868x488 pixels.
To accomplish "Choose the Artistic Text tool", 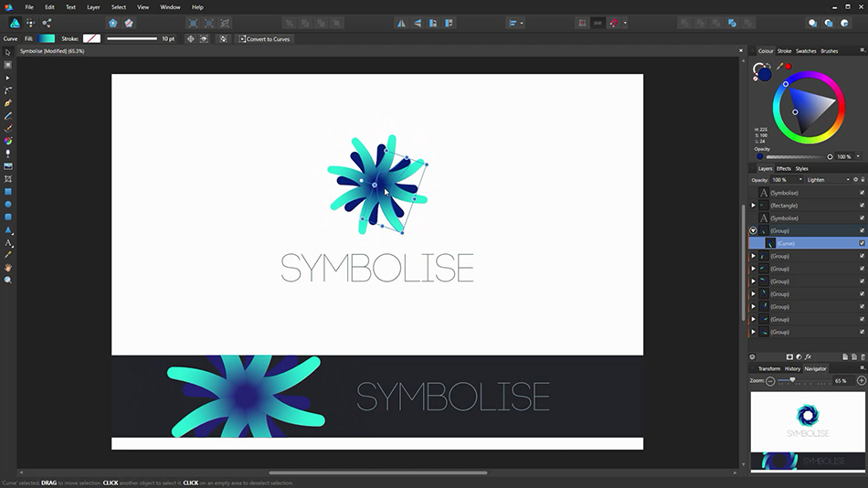I will pos(8,243).
